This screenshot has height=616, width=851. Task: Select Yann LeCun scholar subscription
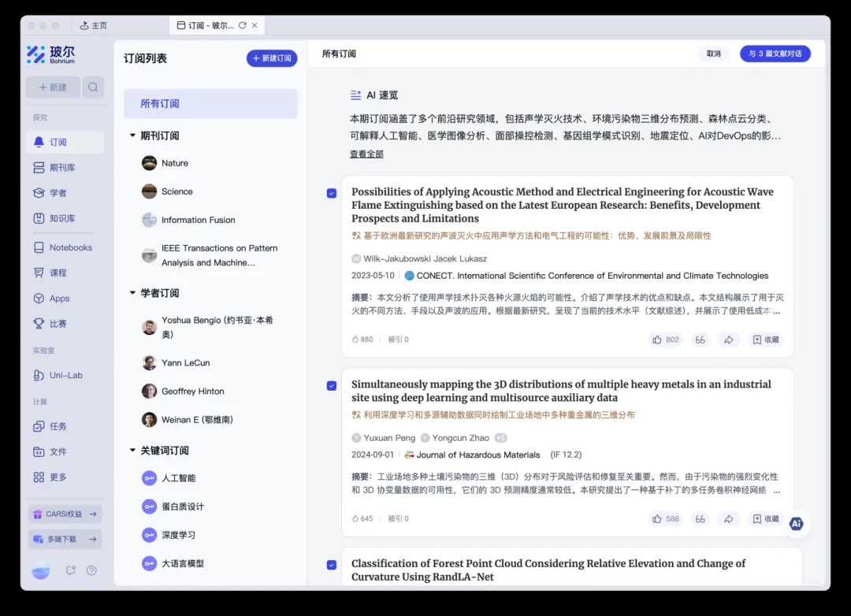point(185,363)
